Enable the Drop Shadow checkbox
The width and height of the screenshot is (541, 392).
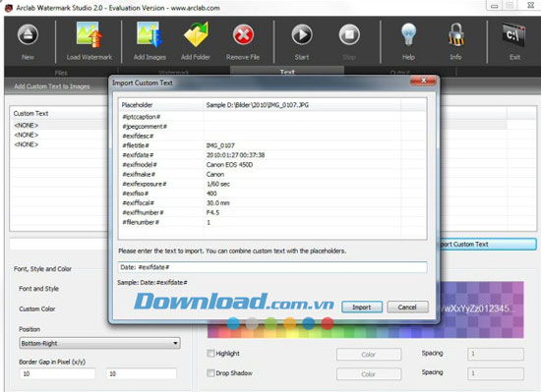point(210,373)
